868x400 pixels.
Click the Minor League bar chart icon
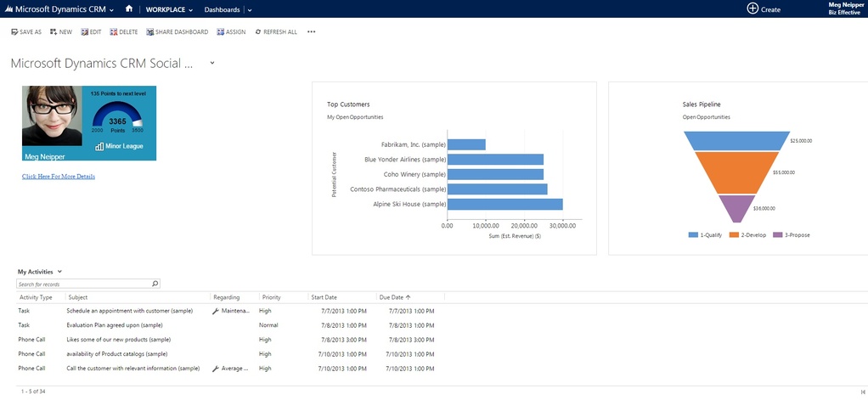(x=99, y=147)
